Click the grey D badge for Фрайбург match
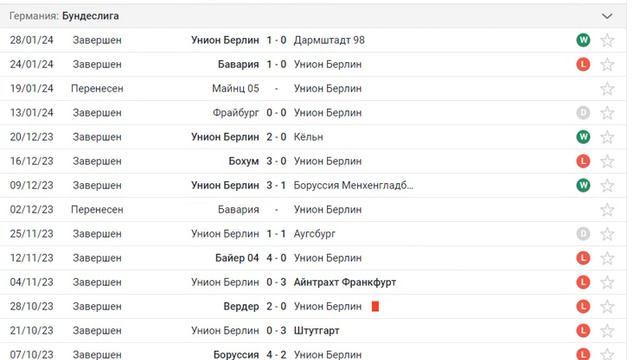Screen dimensions: 640x360 [583, 113]
